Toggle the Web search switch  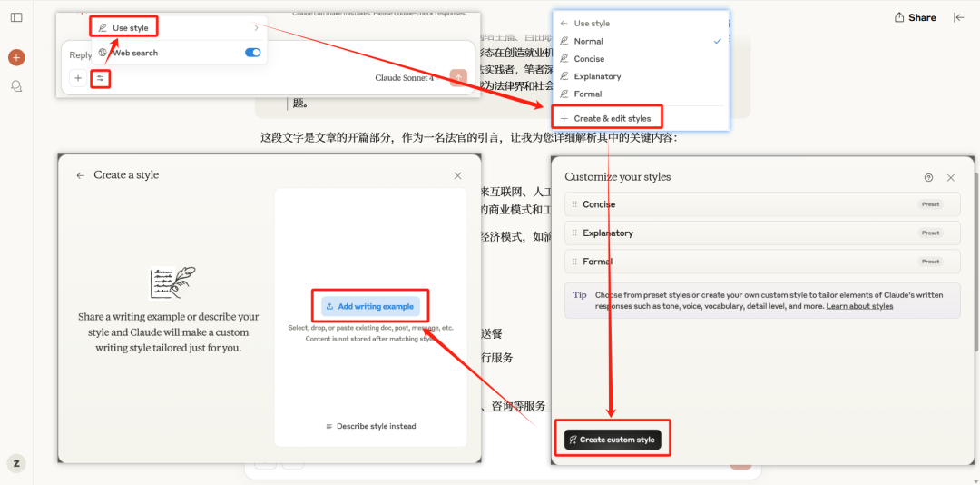(253, 53)
